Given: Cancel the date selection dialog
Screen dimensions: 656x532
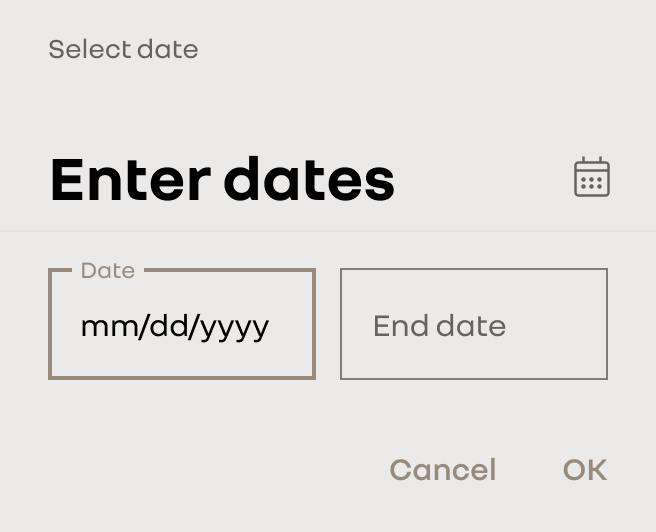Looking at the screenshot, I should [x=443, y=470].
